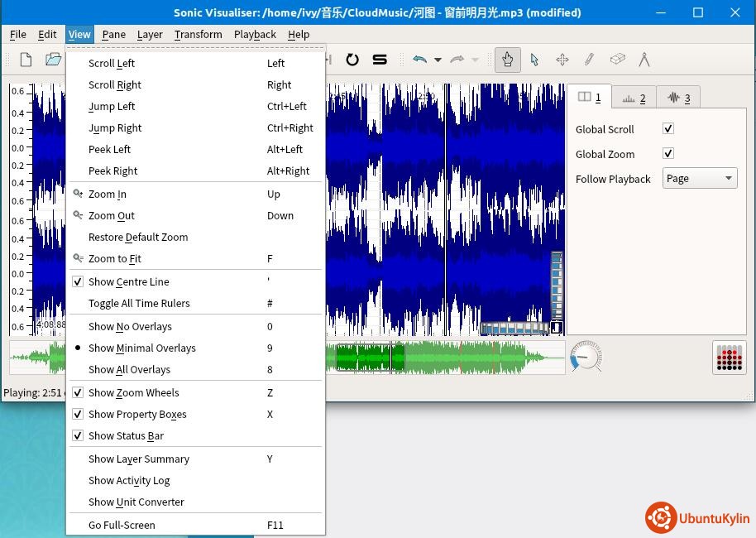Click the Undo arrow icon
The image size is (756, 538).
point(419,60)
